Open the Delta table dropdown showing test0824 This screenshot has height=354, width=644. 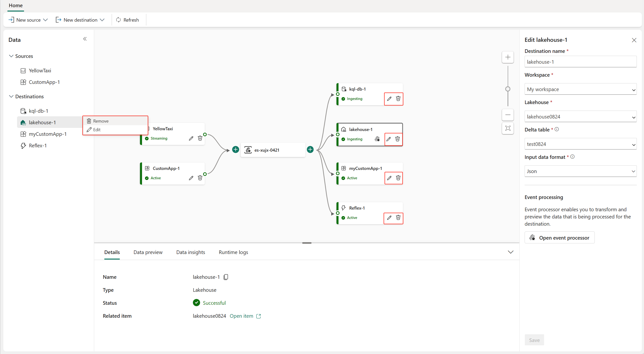pos(580,144)
